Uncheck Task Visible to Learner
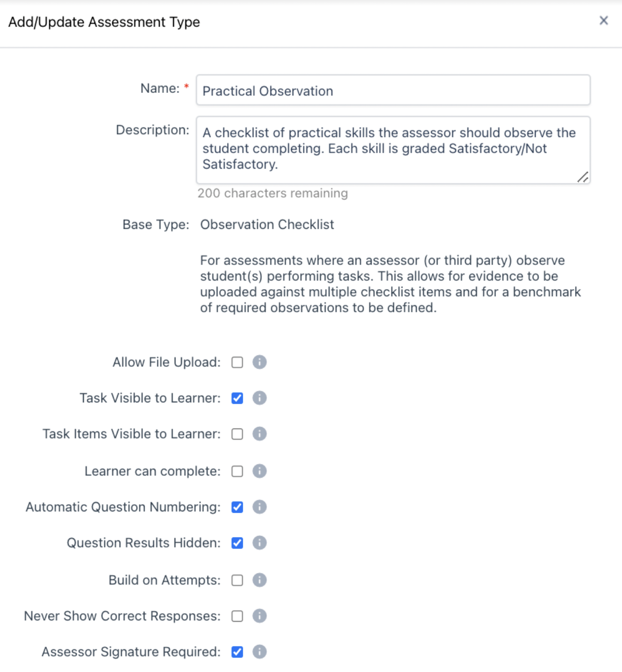622x672 pixels. pos(238,398)
